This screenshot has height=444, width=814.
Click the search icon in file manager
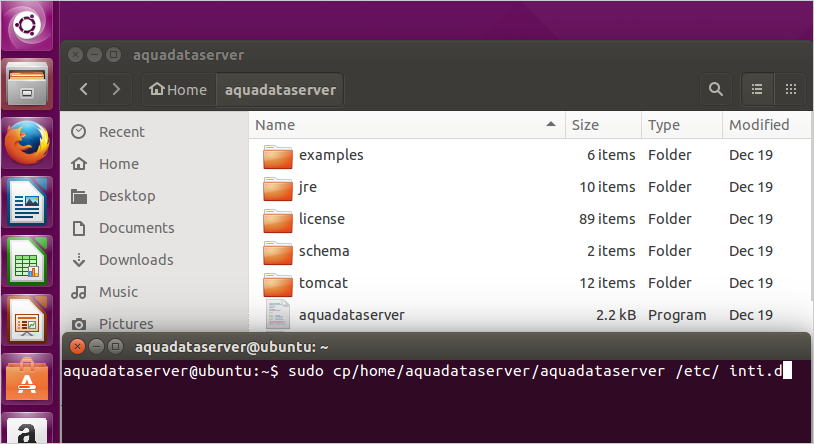pyautogui.click(x=715, y=89)
